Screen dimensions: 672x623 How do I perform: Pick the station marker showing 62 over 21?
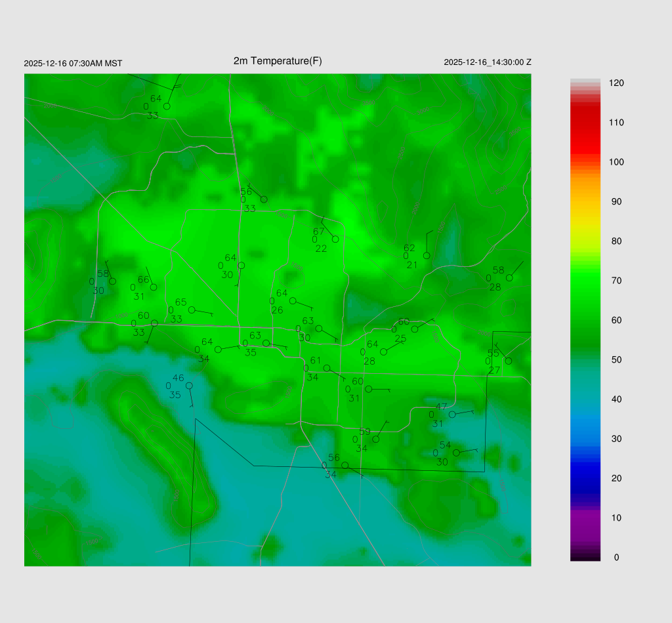(x=427, y=256)
